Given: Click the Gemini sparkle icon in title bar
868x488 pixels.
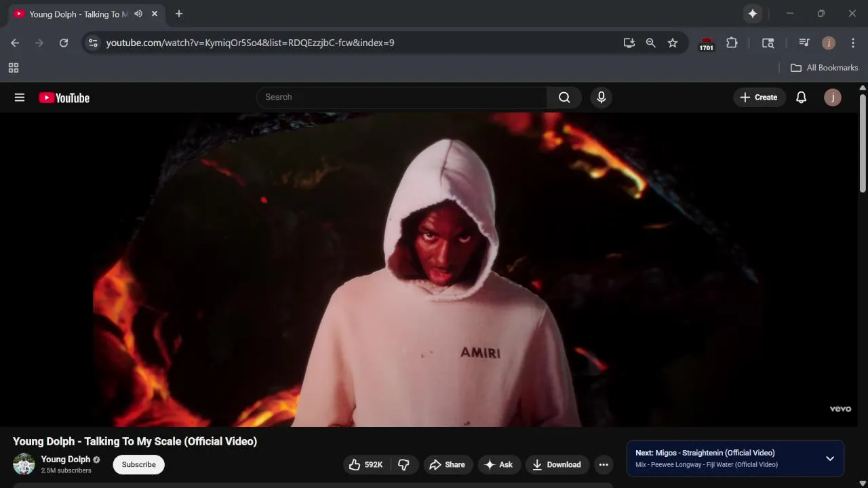Looking at the screenshot, I should (753, 14).
